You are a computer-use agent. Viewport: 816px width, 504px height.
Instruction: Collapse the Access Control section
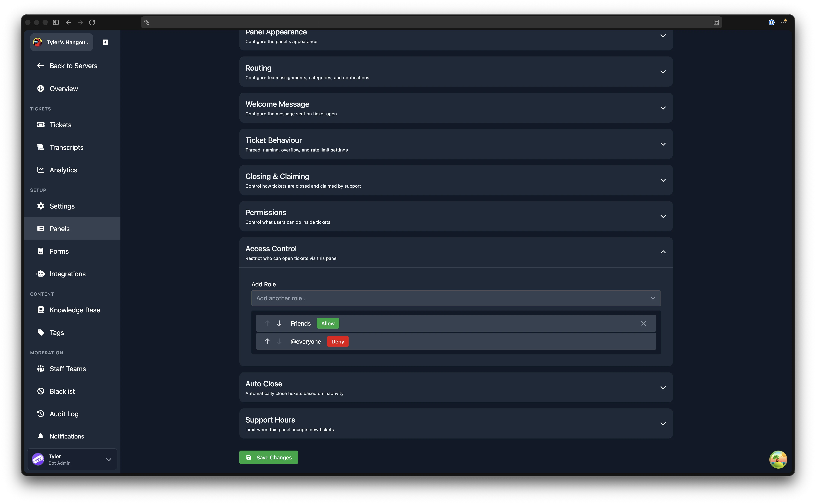(x=456, y=252)
